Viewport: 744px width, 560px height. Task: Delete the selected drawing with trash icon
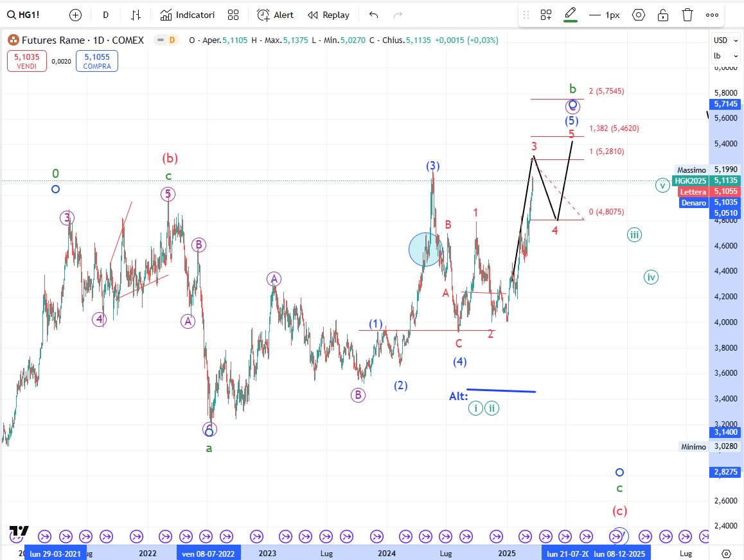pyautogui.click(x=687, y=15)
